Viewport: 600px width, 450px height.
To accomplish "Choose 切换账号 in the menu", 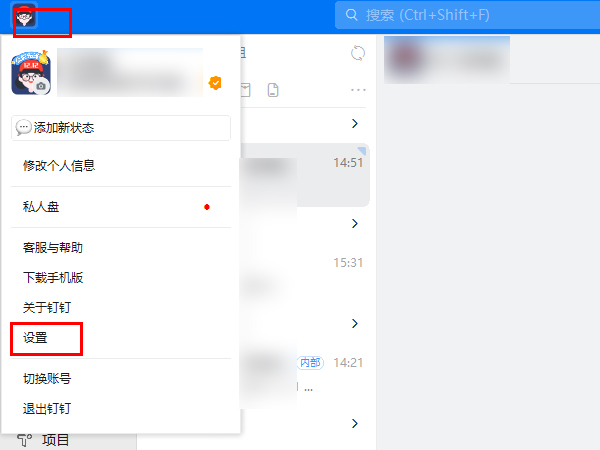I will click(x=47, y=379).
